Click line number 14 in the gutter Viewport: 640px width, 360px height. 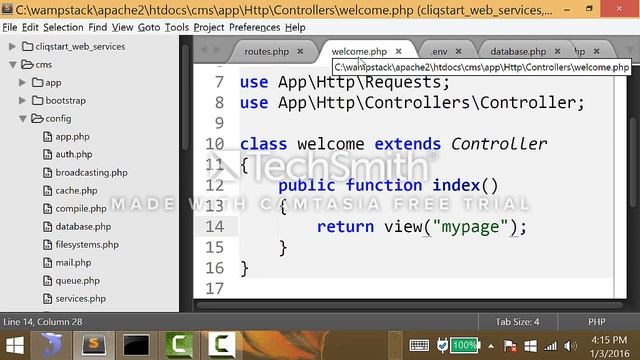click(x=215, y=227)
